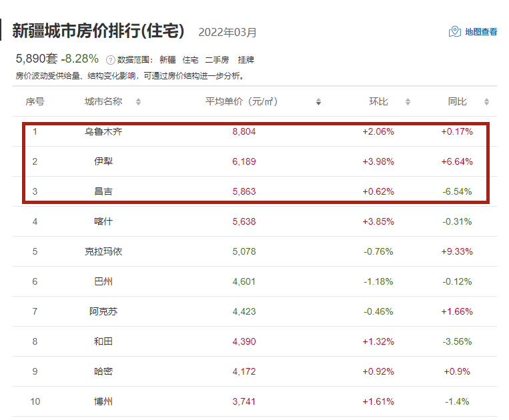Sort by city name column arrows
This screenshot has height=420, width=509.
pyautogui.click(x=138, y=102)
